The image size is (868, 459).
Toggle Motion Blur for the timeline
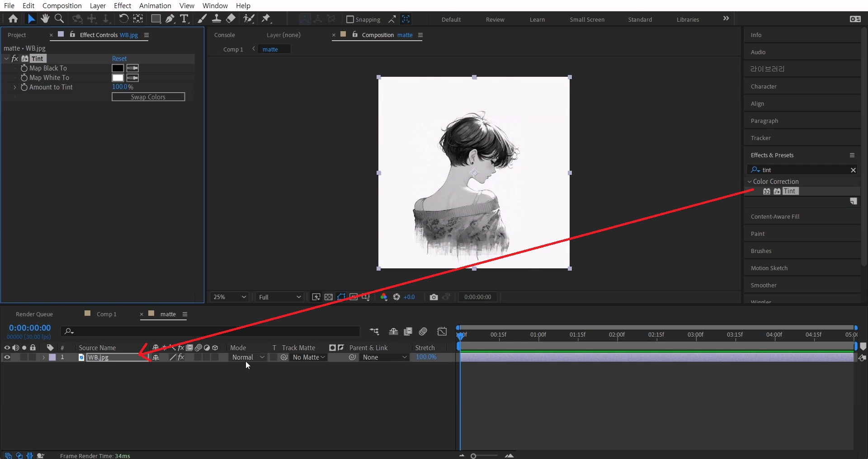(423, 331)
